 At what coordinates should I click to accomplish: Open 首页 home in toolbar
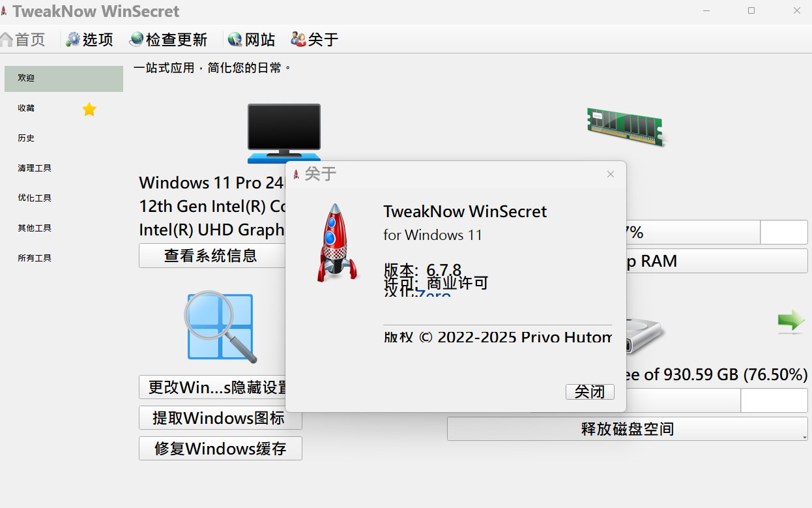pyautogui.click(x=23, y=40)
